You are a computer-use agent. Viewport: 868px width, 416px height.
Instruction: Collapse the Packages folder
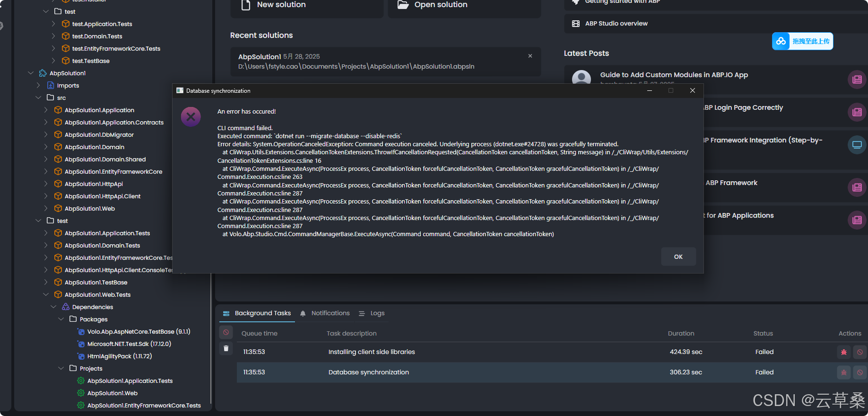61,319
